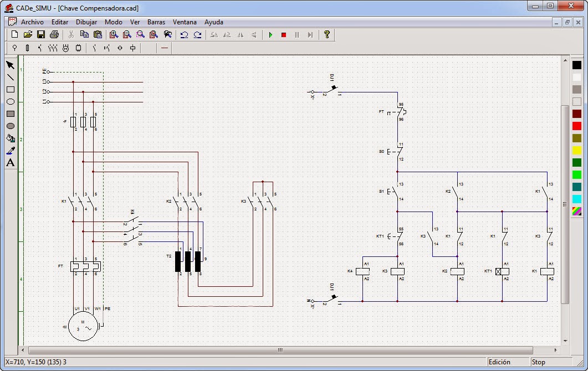This screenshot has height=371, width=588.
Task: Open help with the yellow question mark
Action: [x=326, y=34]
